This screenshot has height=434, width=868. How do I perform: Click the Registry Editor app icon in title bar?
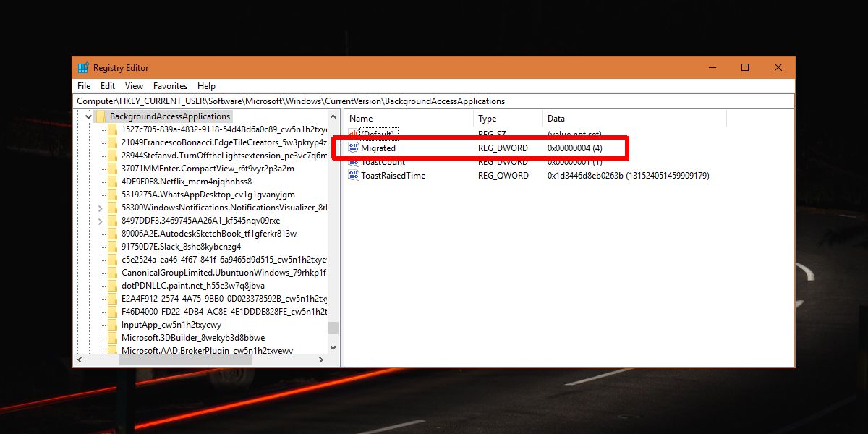pos(83,67)
